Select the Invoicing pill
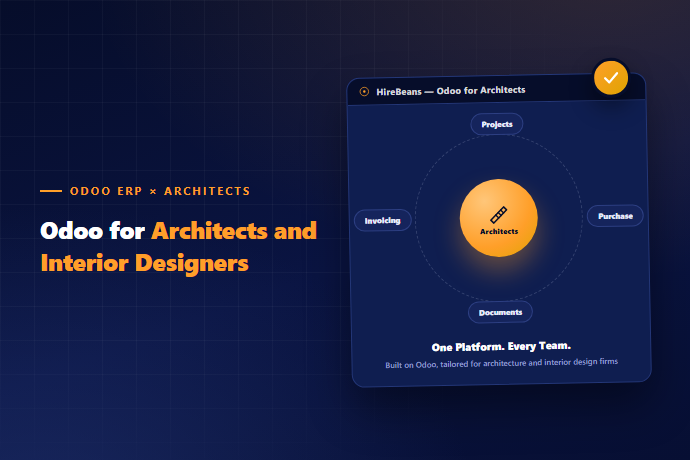 pyautogui.click(x=382, y=221)
